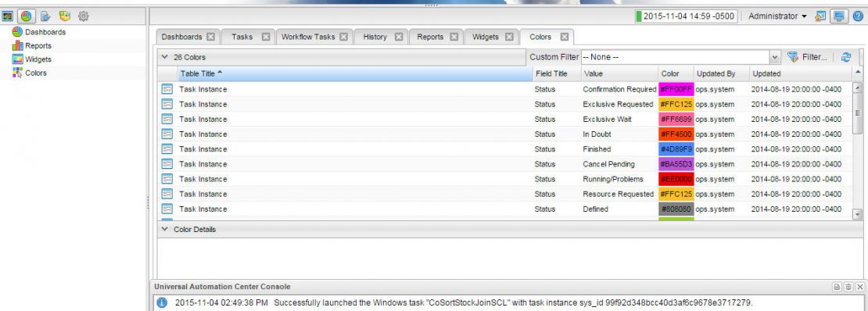Open the gear administration navigation icon
The width and height of the screenshot is (868, 311).
(84, 16)
